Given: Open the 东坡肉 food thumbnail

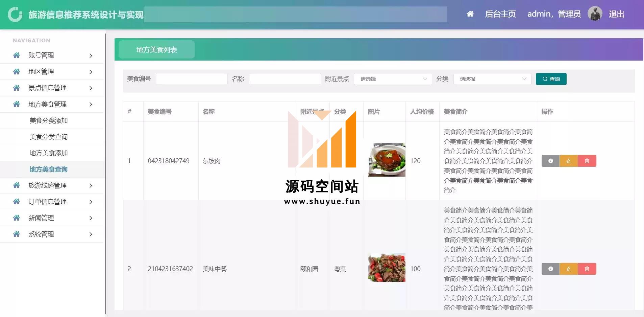Looking at the screenshot, I should coord(387,159).
